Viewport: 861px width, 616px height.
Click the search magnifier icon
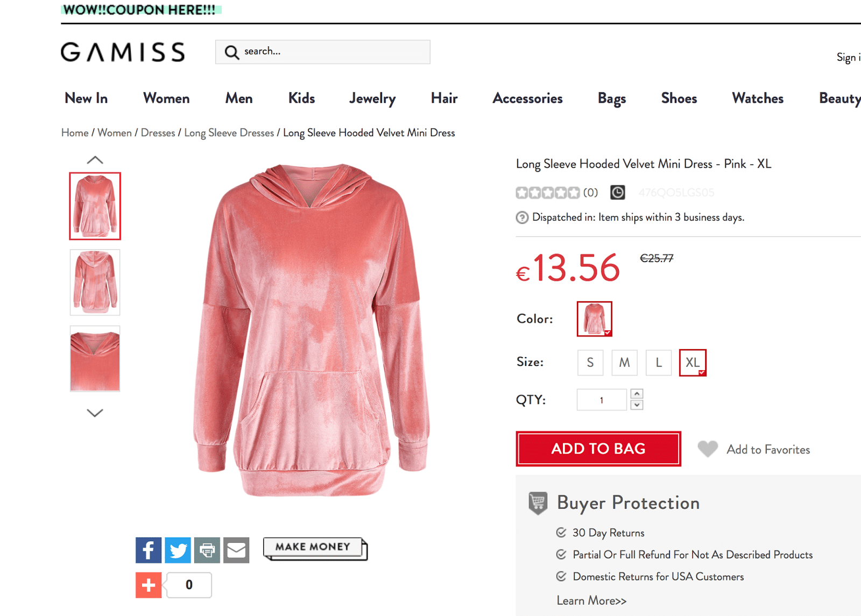click(x=231, y=52)
